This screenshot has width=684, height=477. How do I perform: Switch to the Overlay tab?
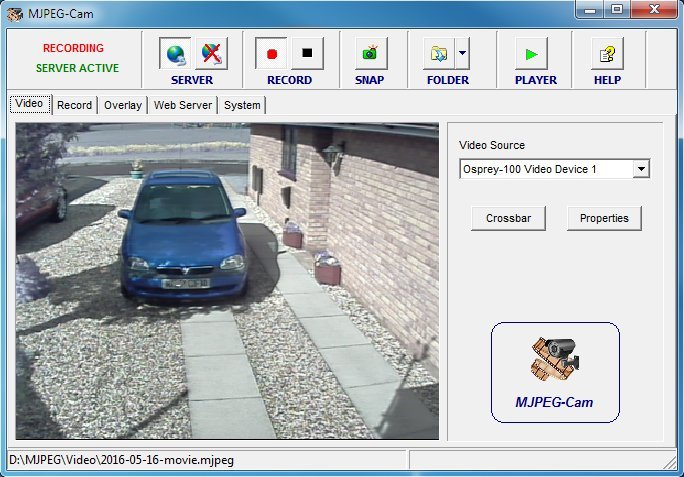pos(122,105)
